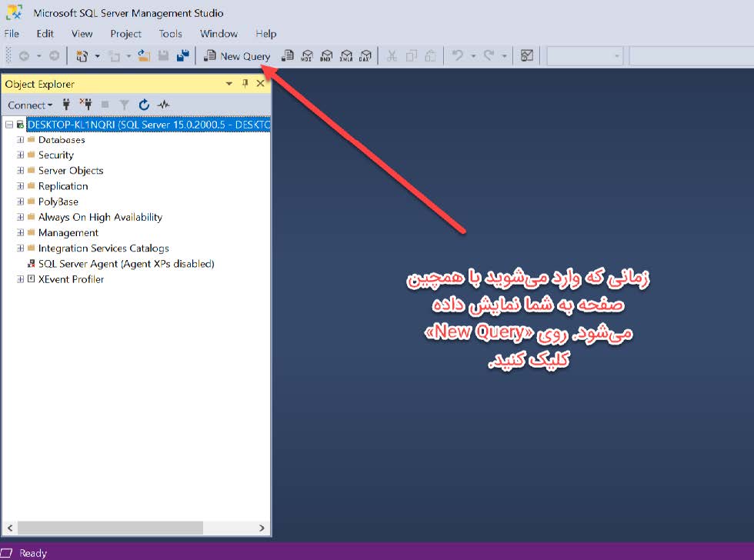The image size is (754, 560).
Task: Open the Window menu
Action: [219, 34]
